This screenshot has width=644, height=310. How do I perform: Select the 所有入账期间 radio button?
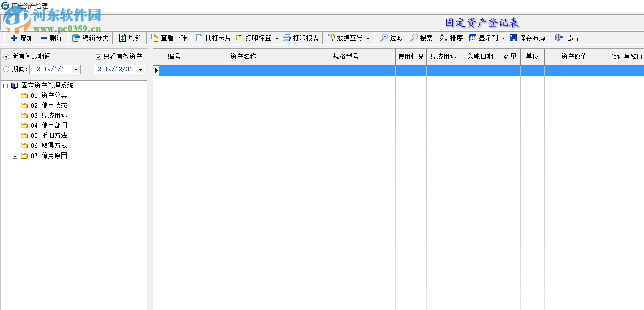tap(6, 57)
